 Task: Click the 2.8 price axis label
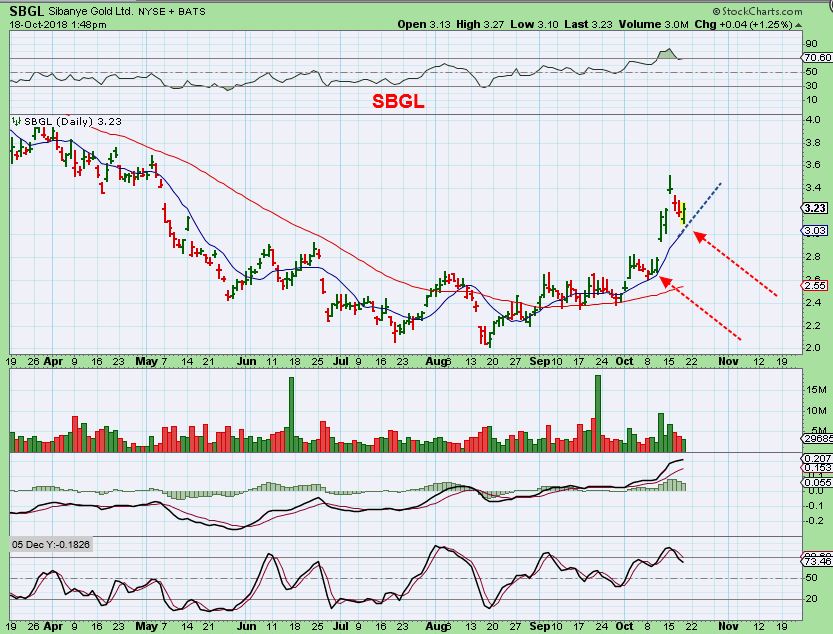(x=812, y=257)
